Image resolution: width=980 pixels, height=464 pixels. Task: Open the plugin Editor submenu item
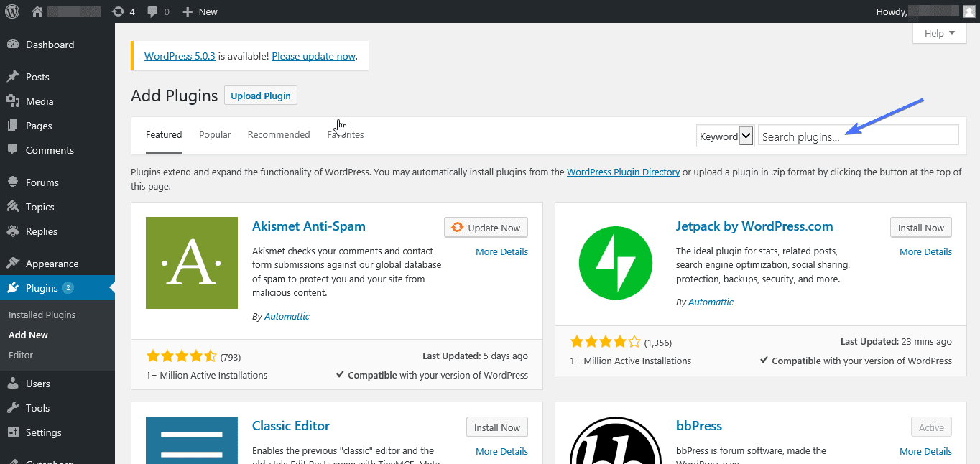(x=21, y=355)
